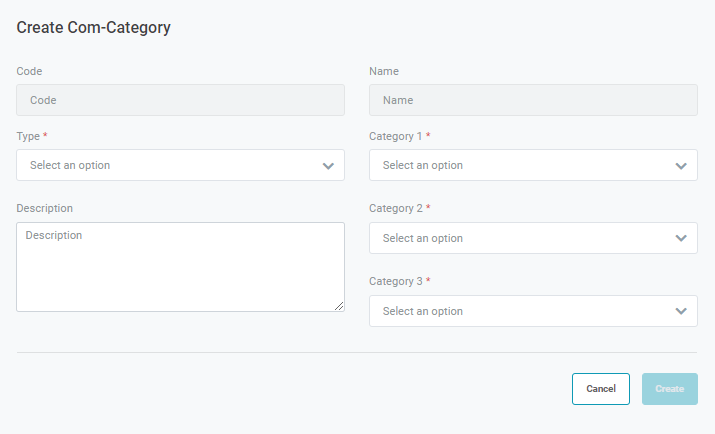Click the Create Com-Category heading
Viewport: 715px width, 434px height.
[x=94, y=28]
